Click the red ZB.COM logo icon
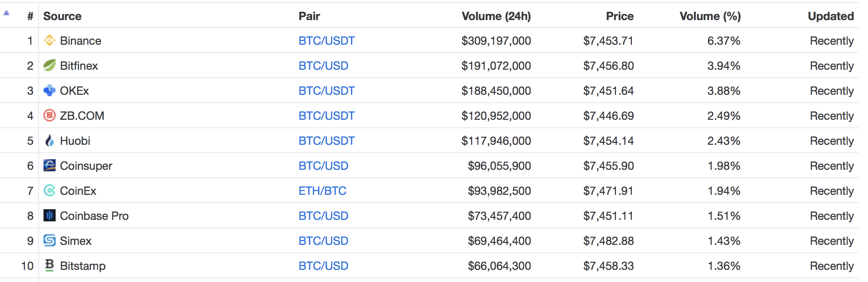868x282 pixels. [50, 115]
